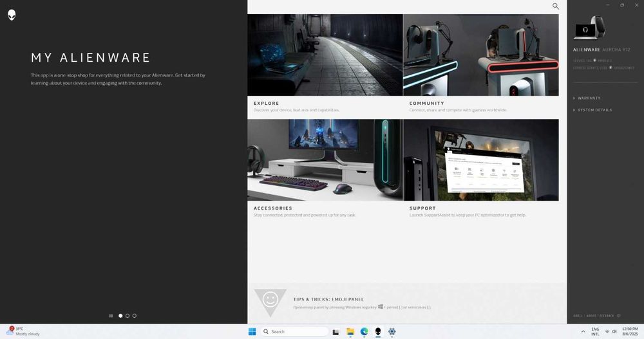Open the network status icon in the tray
This screenshot has width=644, height=339.
607,332
